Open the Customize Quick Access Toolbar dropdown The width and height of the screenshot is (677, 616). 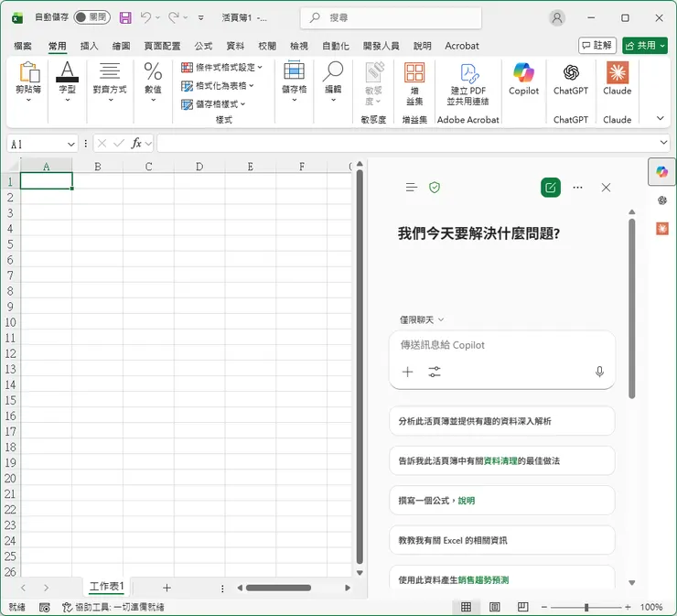[200, 17]
